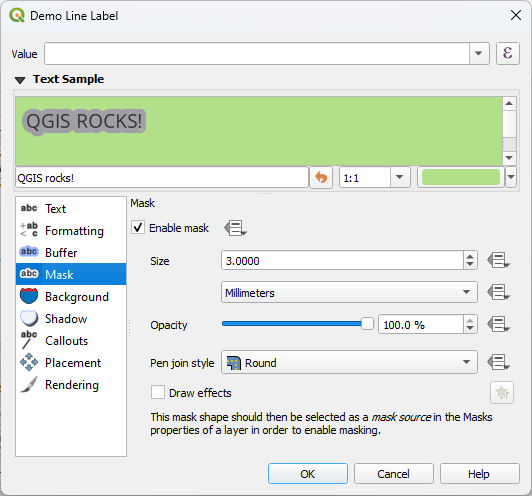This screenshot has height=496, width=532.
Task: Enable the Draw effects checkbox
Action: (x=158, y=392)
